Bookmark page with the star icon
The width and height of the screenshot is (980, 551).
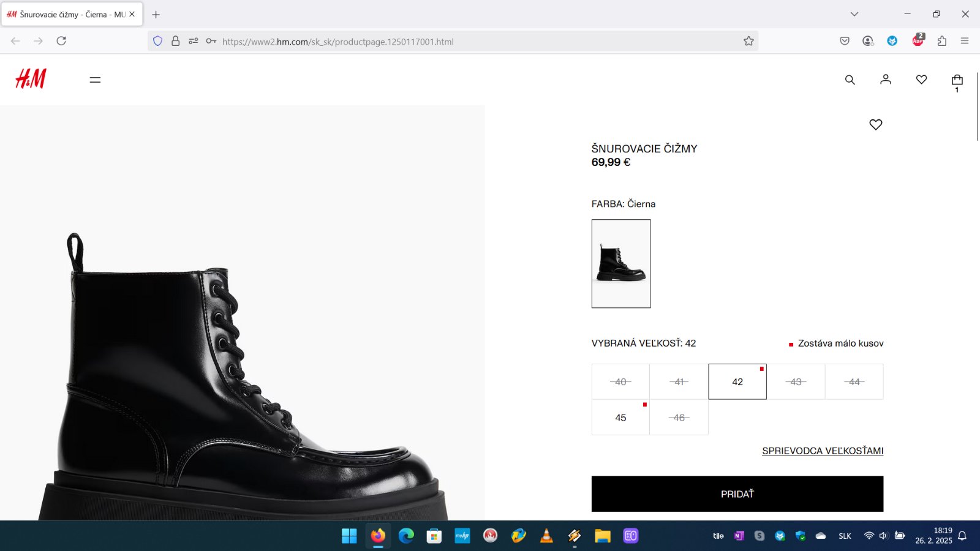pos(748,41)
